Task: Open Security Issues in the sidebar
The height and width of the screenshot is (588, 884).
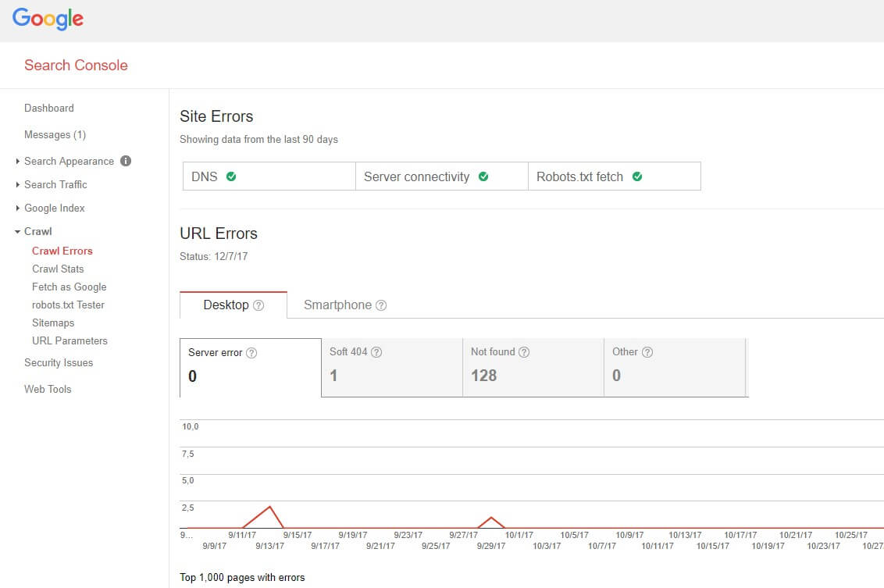Action: (59, 362)
